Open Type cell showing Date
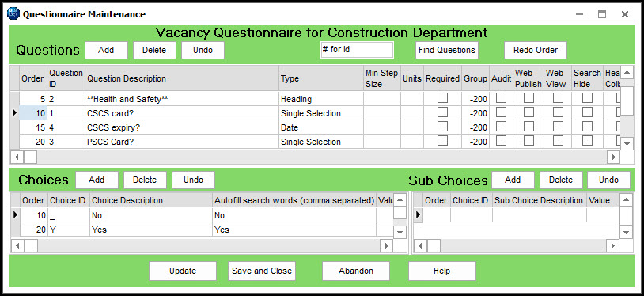The image size is (644, 296). click(321, 127)
